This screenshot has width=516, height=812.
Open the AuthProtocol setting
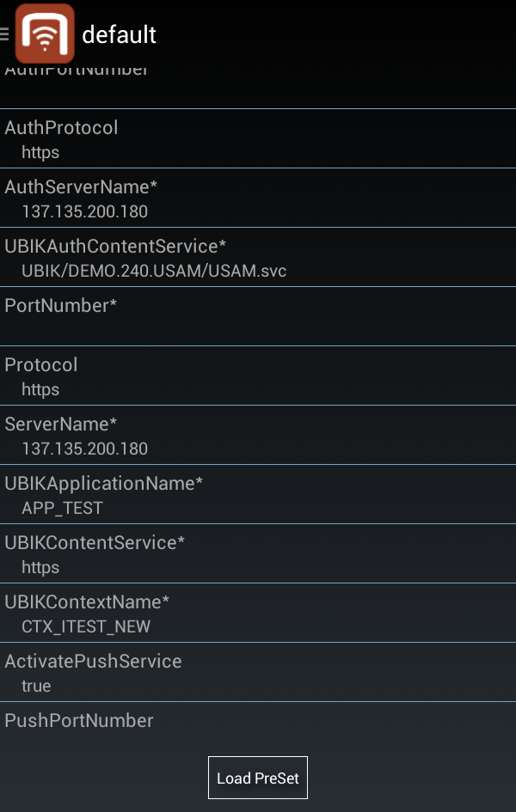click(x=258, y=139)
